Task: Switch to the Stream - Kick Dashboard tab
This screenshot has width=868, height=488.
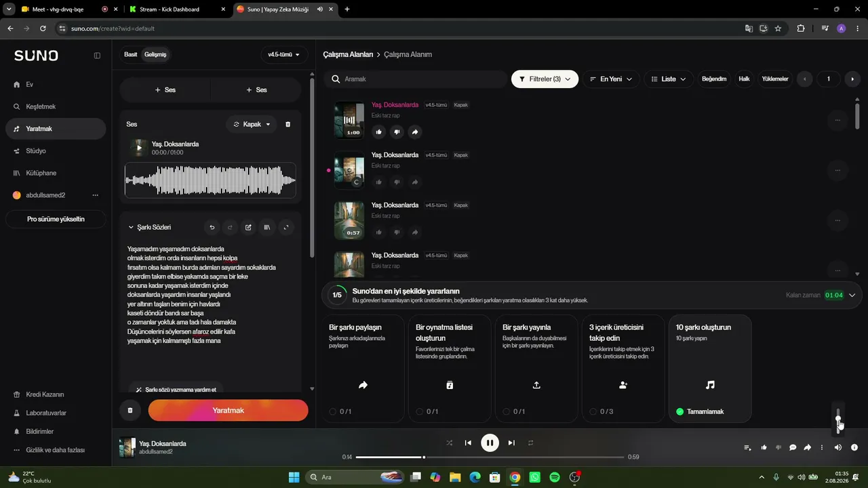Action: [178, 9]
